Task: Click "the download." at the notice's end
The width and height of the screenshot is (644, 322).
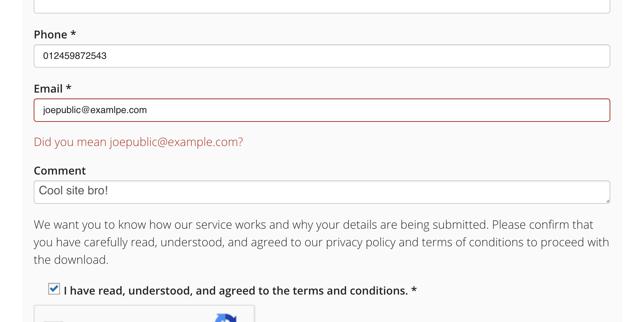Action: (x=71, y=260)
